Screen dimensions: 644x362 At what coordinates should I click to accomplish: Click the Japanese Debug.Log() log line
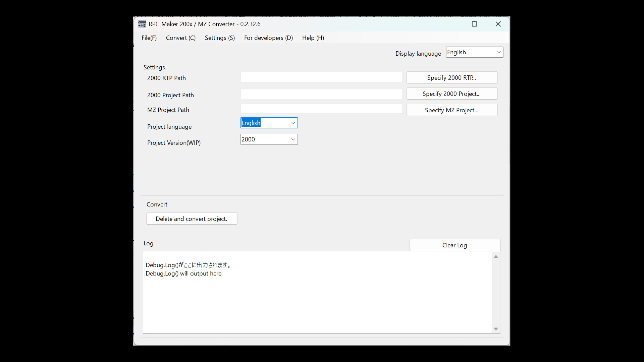click(x=189, y=265)
